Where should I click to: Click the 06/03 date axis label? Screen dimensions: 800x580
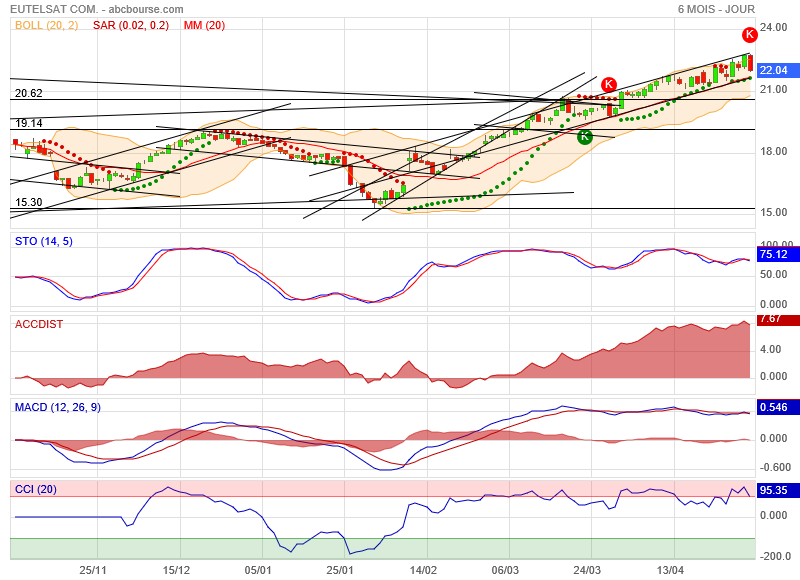coord(505,570)
